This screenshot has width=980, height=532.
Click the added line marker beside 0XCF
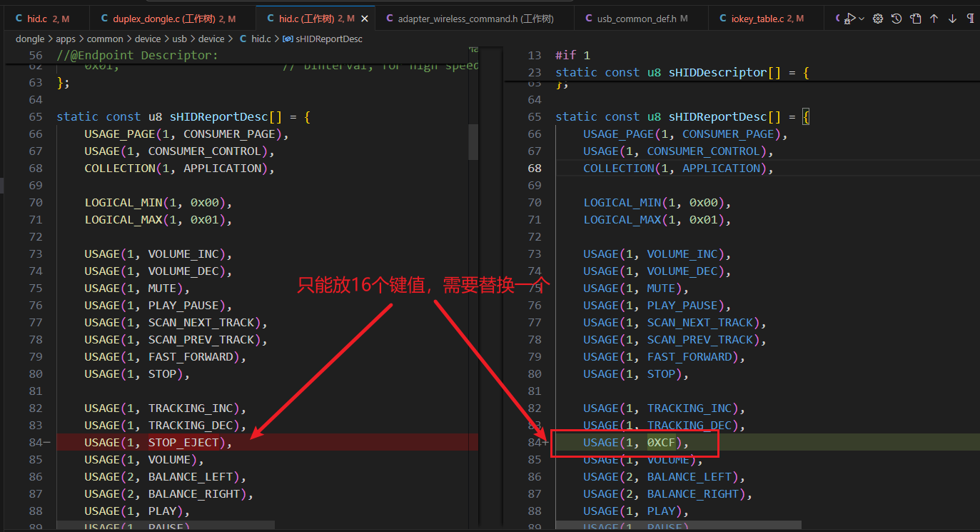tap(545, 443)
